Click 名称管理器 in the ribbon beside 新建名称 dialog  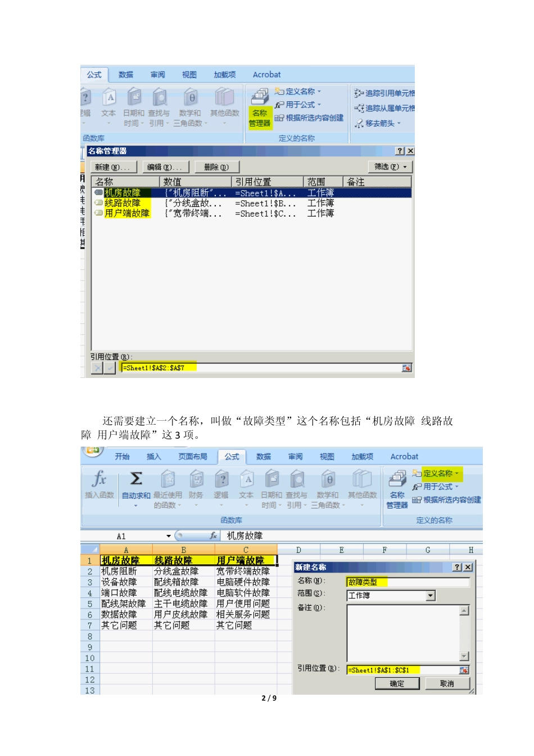[397, 489]
